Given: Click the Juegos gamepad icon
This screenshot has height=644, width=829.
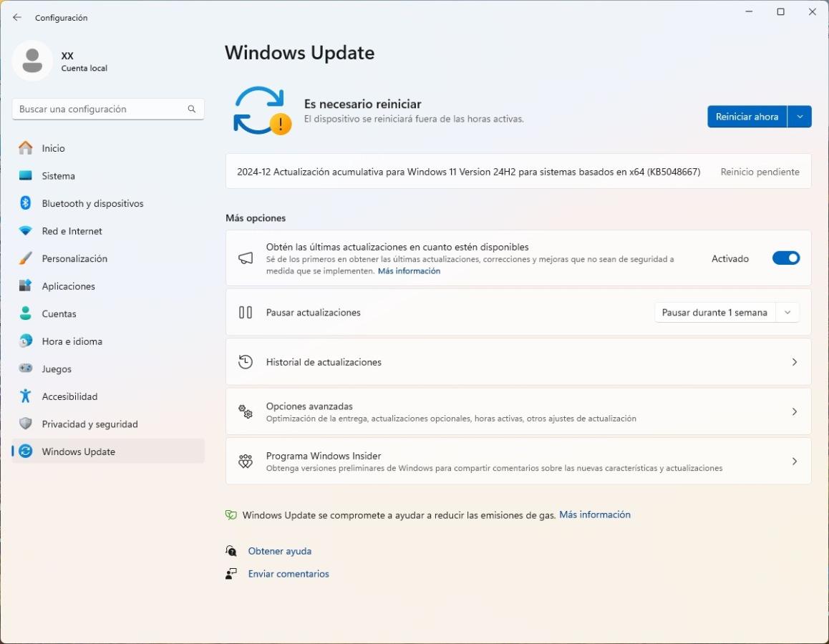Looking at the screenshot, I should coord(26,369).
